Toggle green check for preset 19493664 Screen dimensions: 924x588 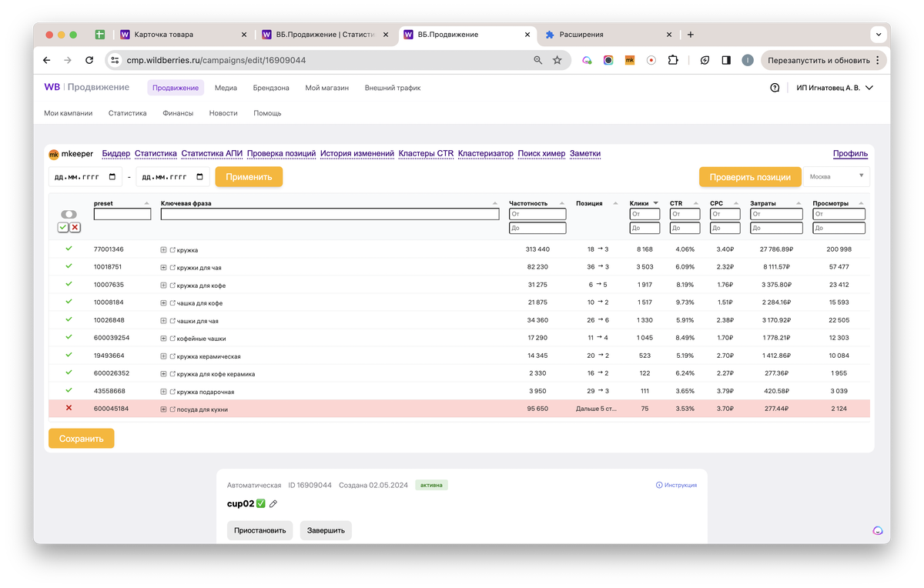69,355
